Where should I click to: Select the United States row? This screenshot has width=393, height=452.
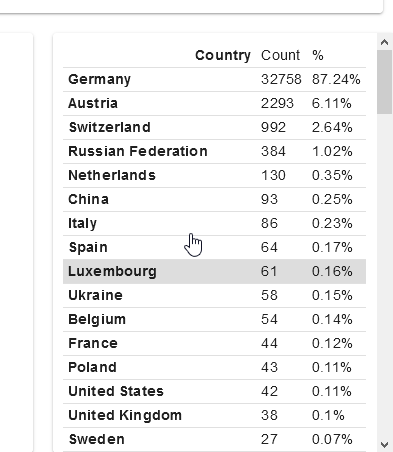pos(214,392)
